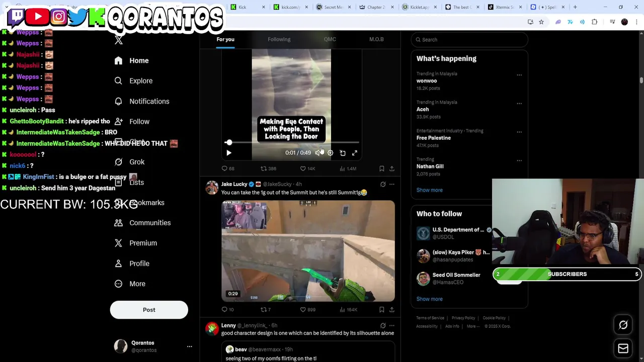Open the Notifications bell icon

(118, 101)
